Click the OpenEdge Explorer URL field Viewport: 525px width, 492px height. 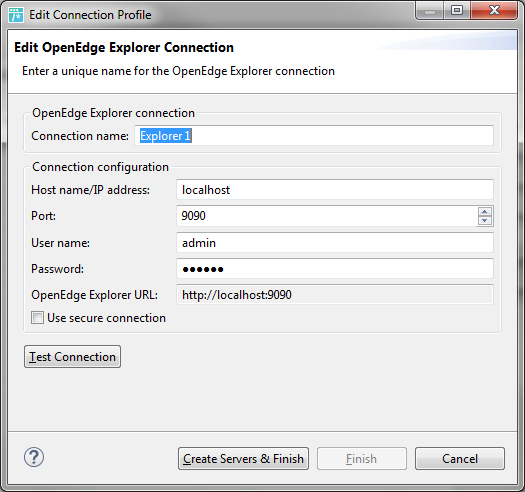(335, 295)
